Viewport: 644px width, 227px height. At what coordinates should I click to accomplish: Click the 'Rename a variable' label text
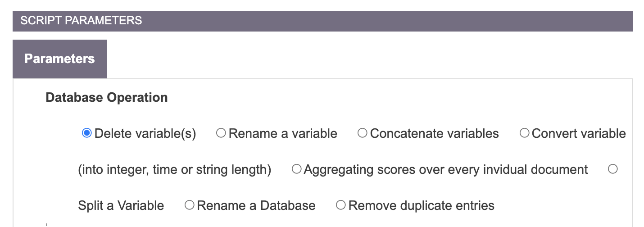283,134
